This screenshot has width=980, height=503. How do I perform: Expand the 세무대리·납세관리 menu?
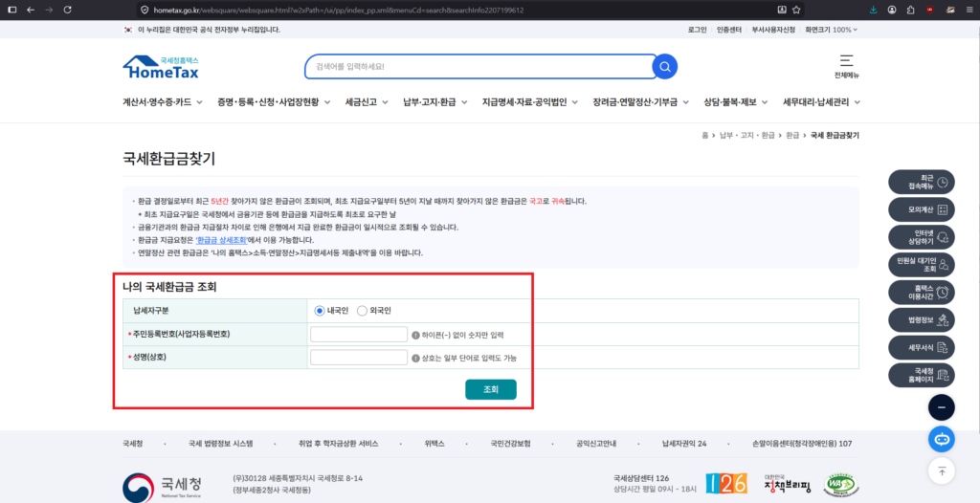(821, 102)
